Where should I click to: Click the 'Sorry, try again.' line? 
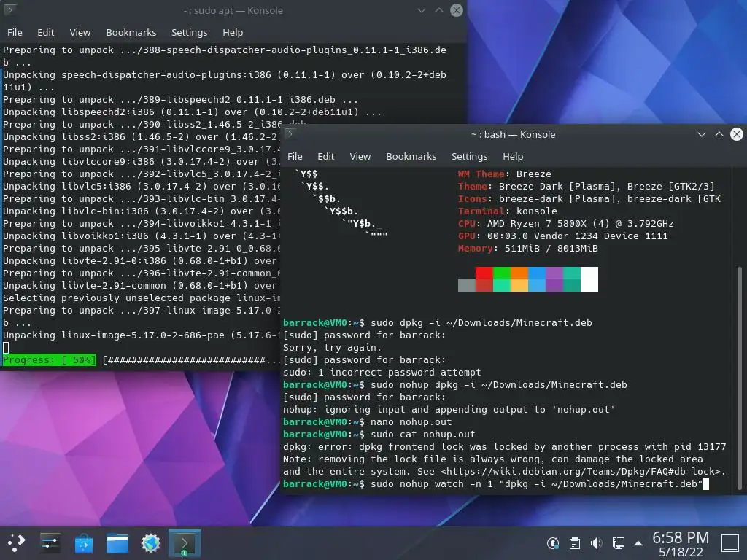[333, 348]
